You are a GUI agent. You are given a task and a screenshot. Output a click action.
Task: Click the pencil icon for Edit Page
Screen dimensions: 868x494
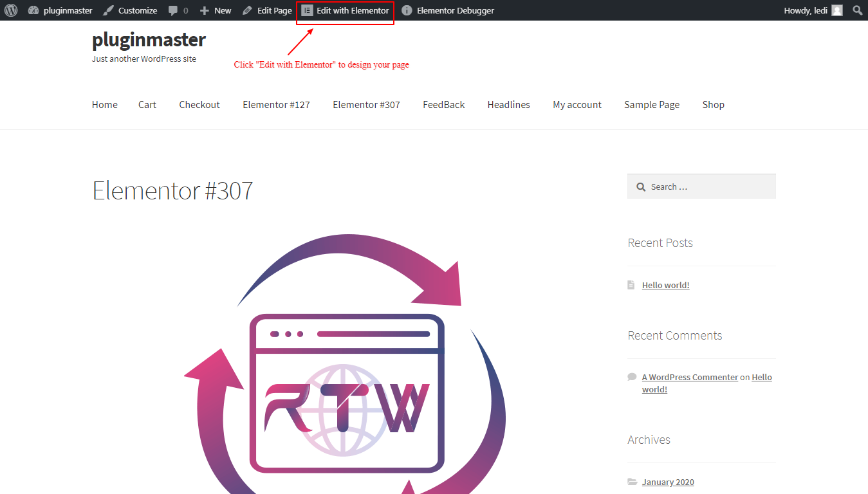click(x=247, y=11)
